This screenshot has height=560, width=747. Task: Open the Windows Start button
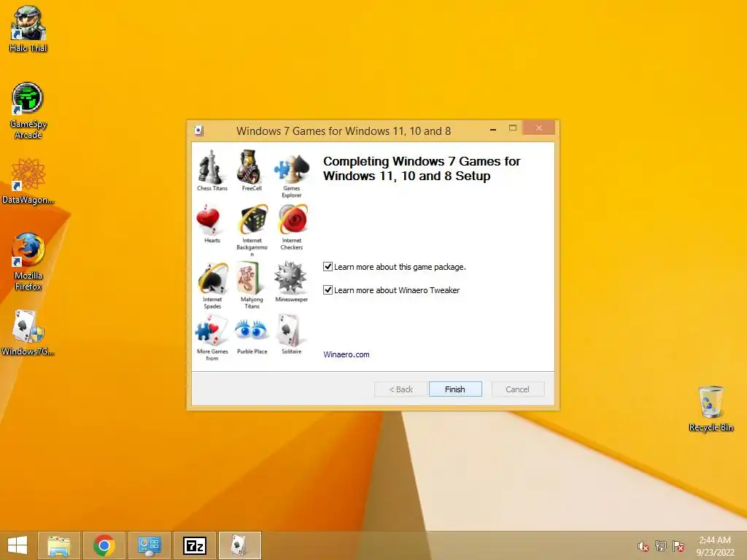click(18, 545)
